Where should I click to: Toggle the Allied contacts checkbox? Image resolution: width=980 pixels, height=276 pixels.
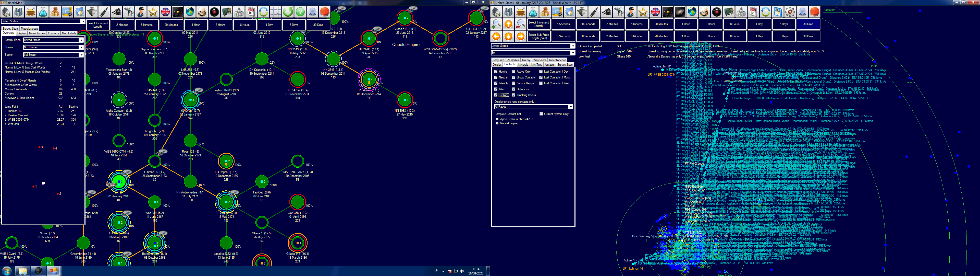pos(496,89)
